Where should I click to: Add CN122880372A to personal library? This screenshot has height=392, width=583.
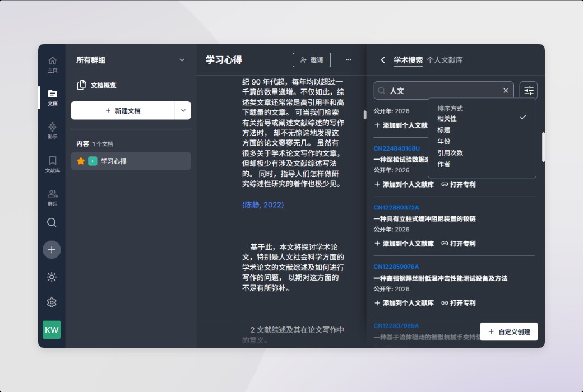(x=404, y=244)
